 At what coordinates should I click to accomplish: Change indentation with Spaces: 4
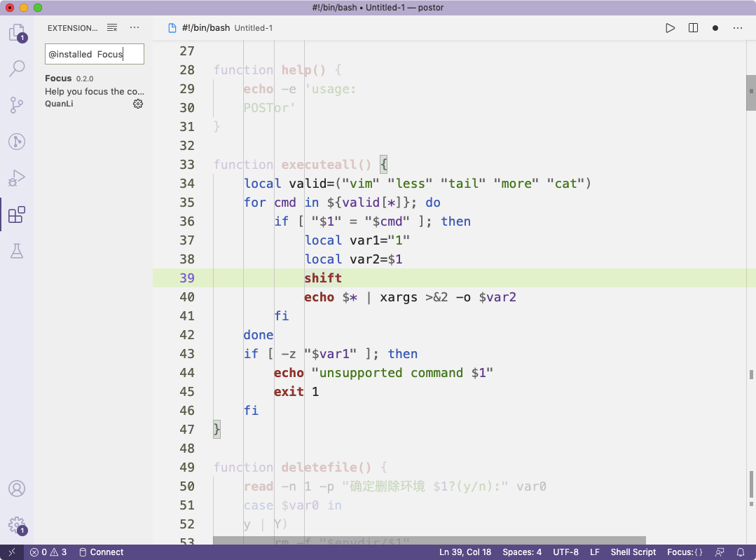[522, 552]
